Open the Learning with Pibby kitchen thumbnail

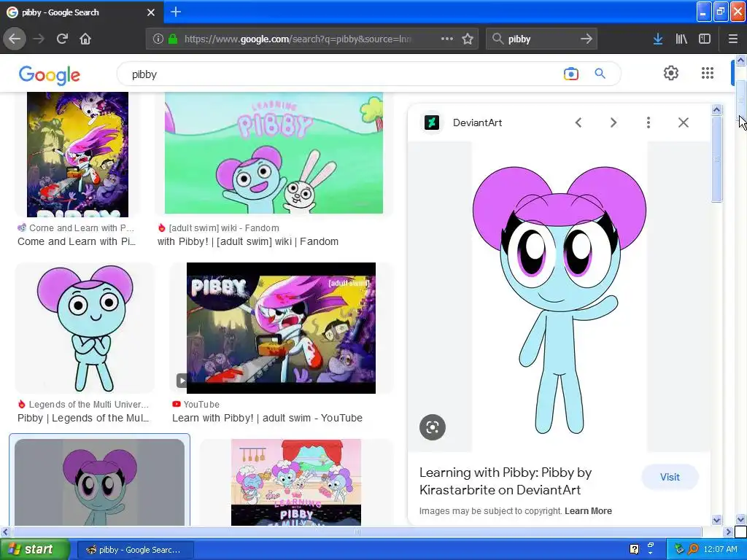pyautogui.click(x=296, y=482)
